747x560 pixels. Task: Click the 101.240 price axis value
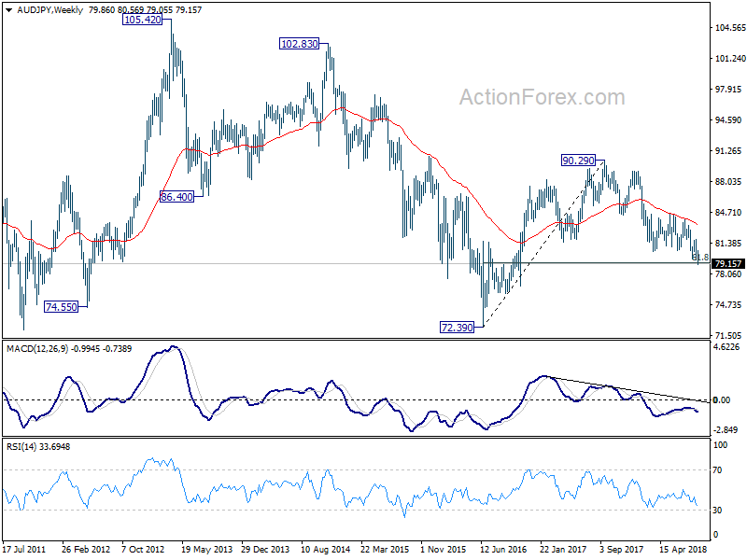[x=730, y=59]
